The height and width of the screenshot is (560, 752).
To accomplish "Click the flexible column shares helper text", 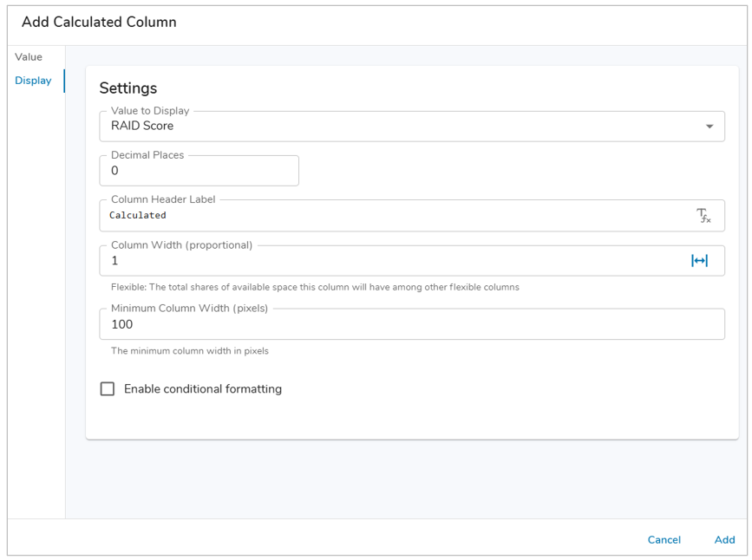I will 315,287.
